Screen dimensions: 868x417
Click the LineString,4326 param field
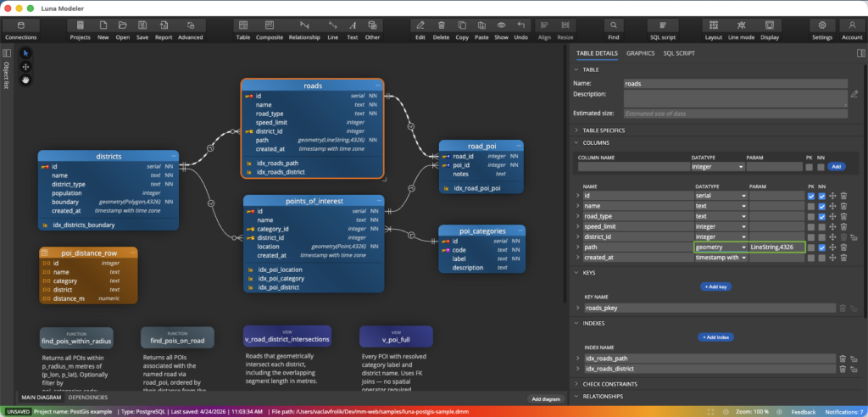[x=776, y=247]
